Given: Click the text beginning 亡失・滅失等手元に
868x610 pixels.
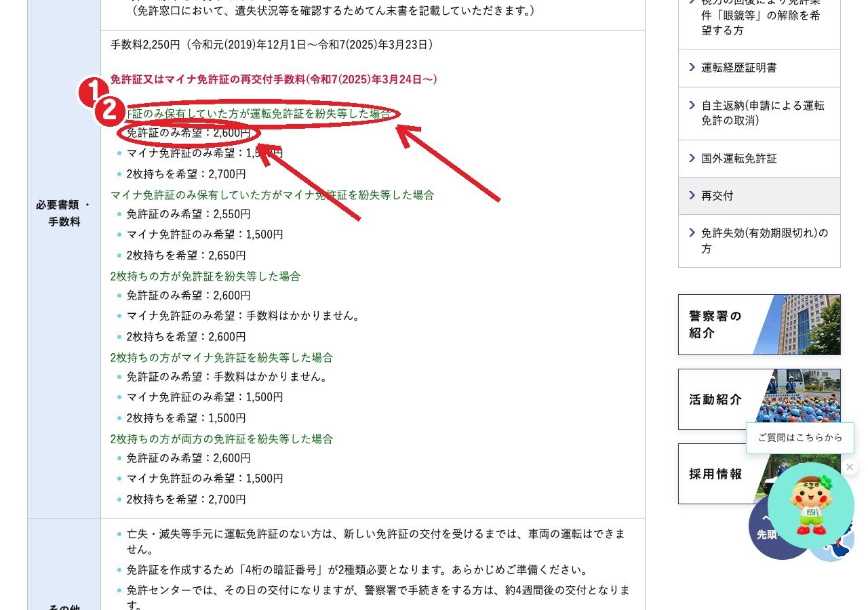Looking at the screenshot, I should click(x=376, y=541).
